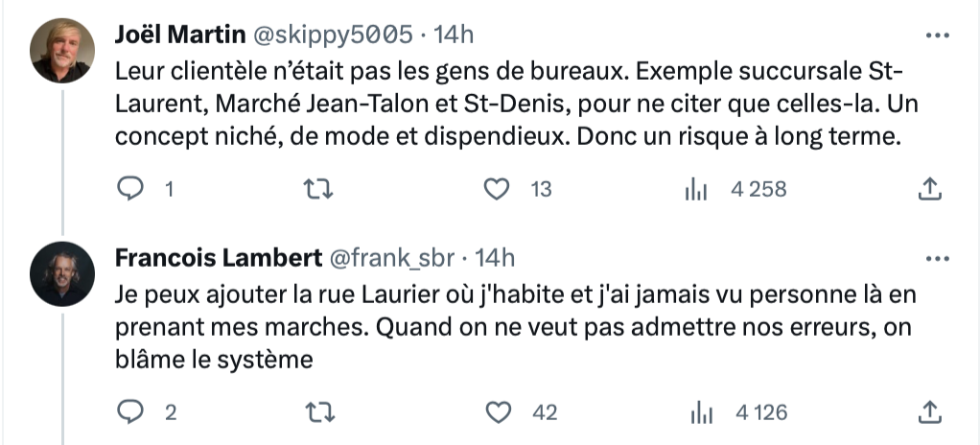
Task: Open Joël Martin's 14h timestamp
Action: (454, 35)
